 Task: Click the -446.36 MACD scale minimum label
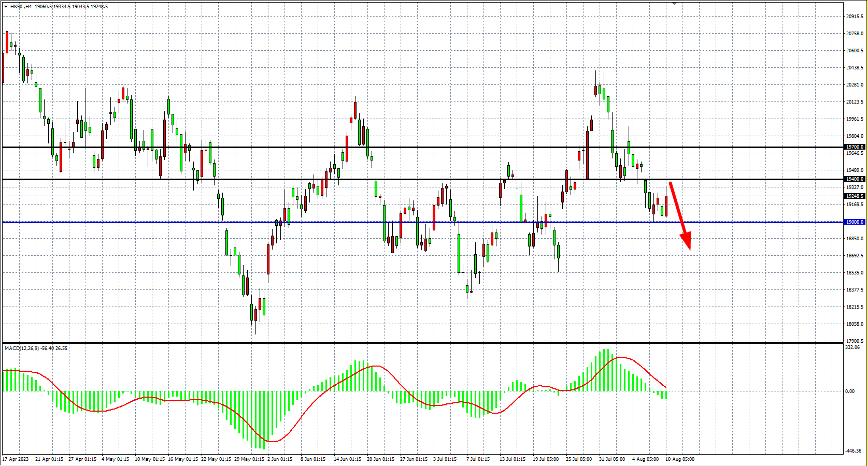coord(853,451)
